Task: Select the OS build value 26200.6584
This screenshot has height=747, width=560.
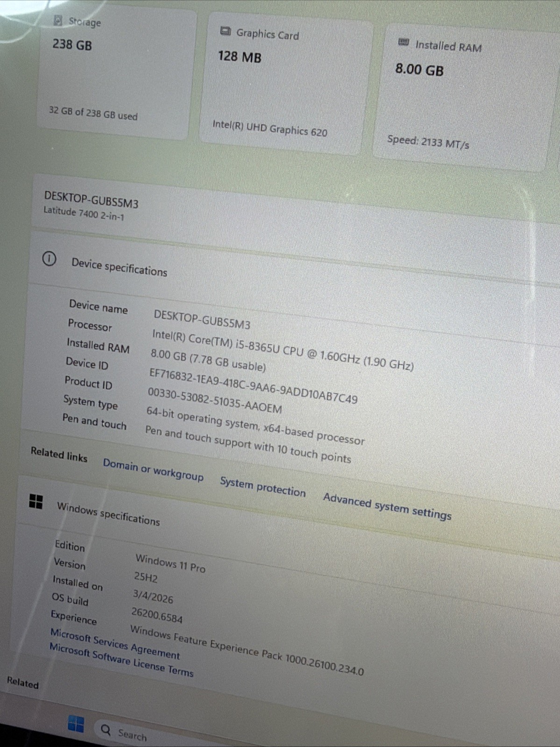Action: pyautogui.click(x=157, y=615)
